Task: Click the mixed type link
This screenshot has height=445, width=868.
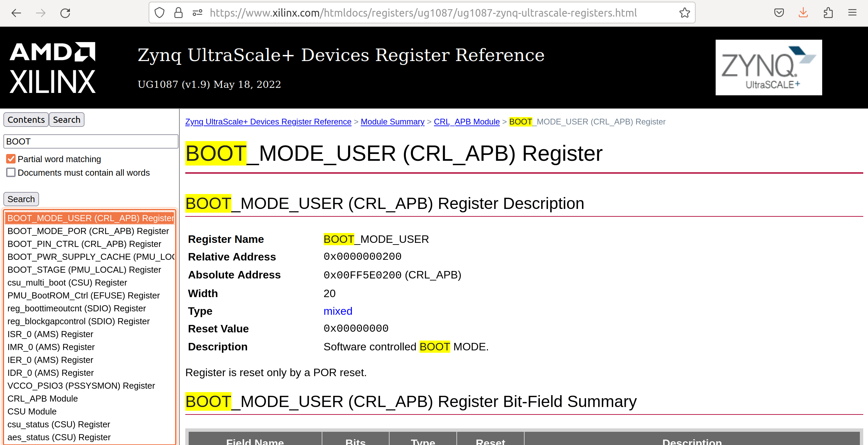Action: coord(338,311)
